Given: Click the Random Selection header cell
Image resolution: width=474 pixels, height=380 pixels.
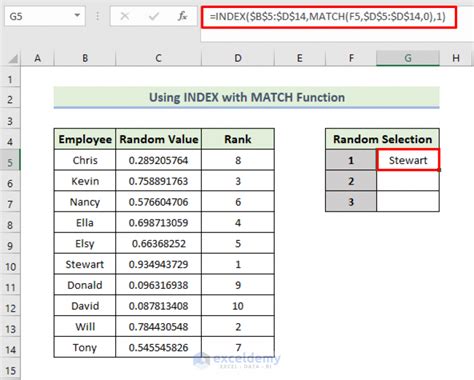Looking at the screenshot, I should pyautogui.click(x=382, y=139).
